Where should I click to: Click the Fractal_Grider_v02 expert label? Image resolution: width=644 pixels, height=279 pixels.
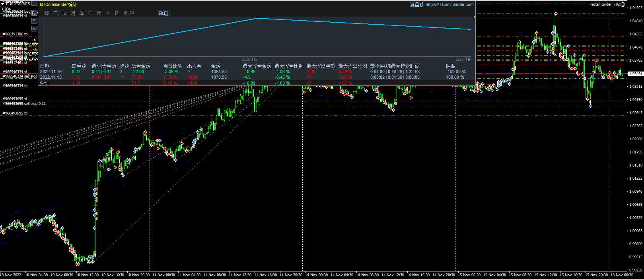[x=604, y=4]
